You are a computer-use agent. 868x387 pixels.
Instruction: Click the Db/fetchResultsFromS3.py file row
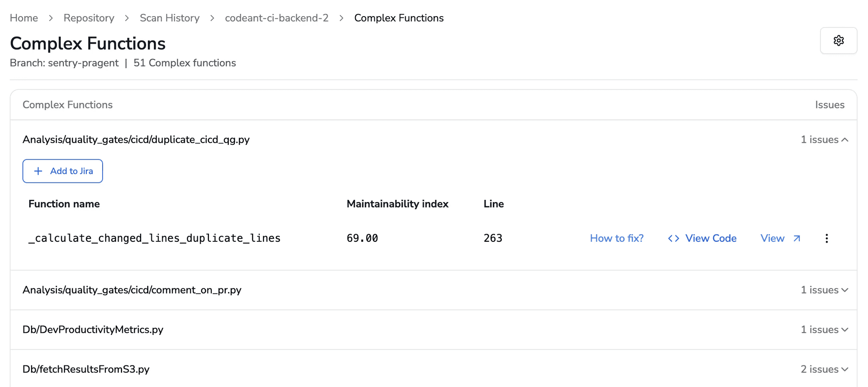click(434, 369)
